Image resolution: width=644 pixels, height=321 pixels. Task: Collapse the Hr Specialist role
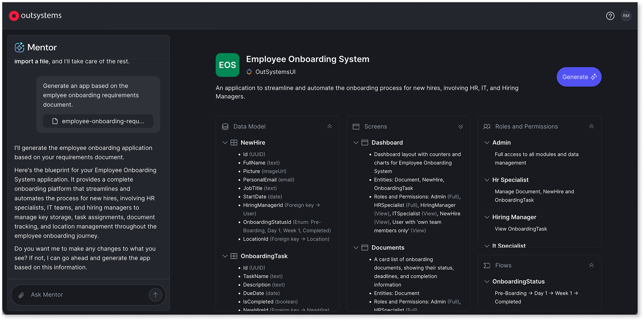point(487,180)
